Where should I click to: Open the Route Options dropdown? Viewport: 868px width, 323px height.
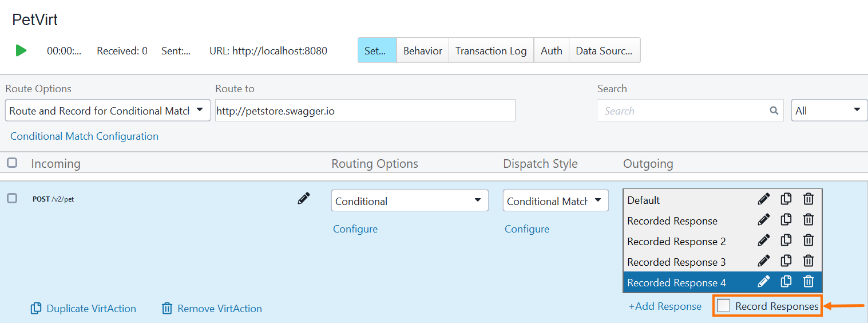[x=108, y=111]
